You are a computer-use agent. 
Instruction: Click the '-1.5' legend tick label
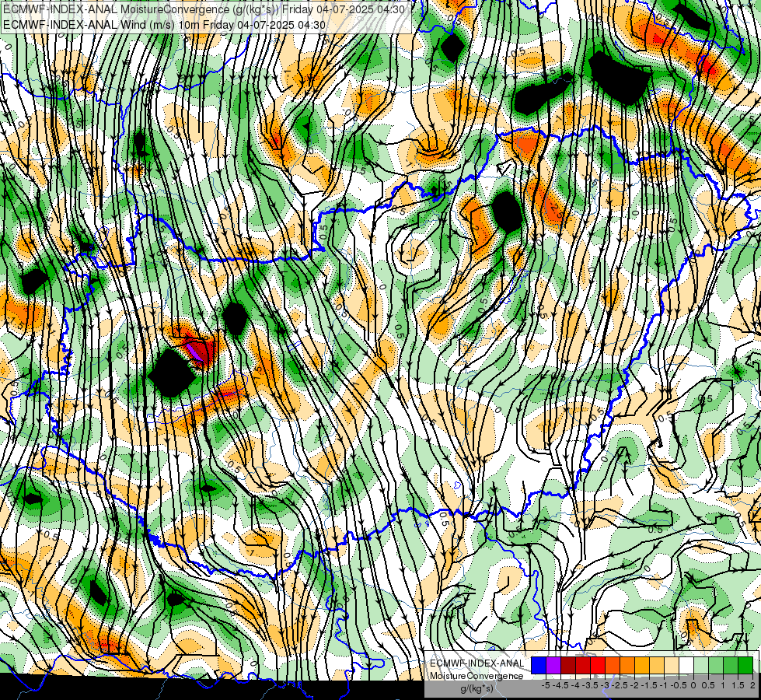tap(649, 685)
